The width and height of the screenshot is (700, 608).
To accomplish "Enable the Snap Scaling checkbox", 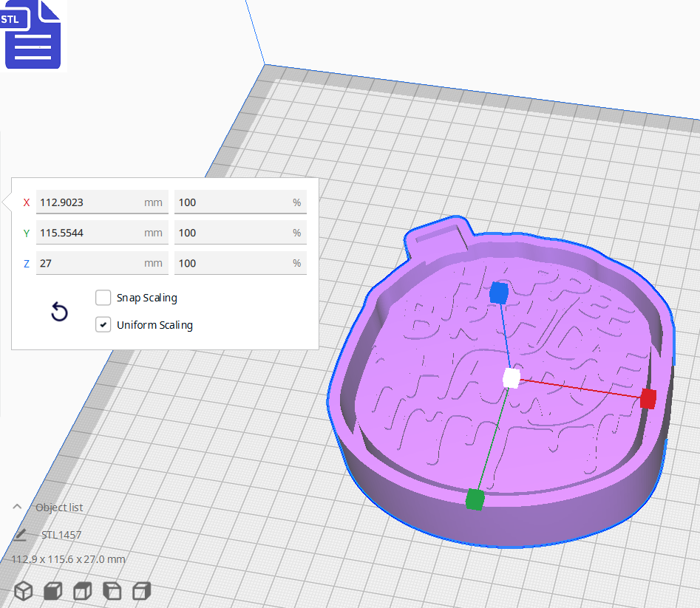I will pyautogui.click(x=103, y=298).
